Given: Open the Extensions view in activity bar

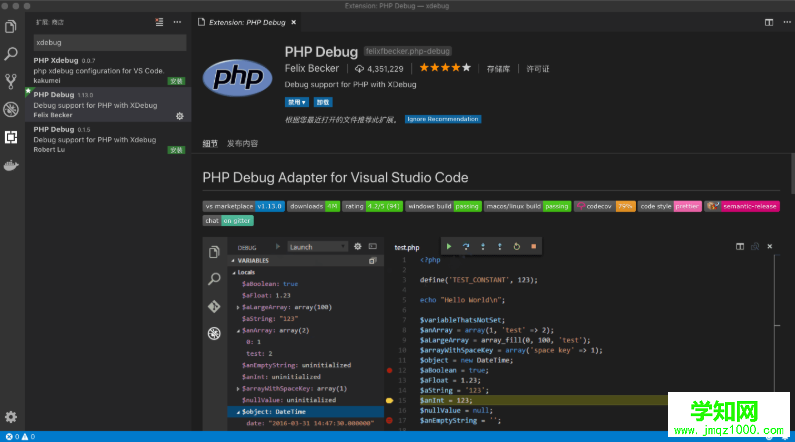Looking at the screenshot, I should pos(11,137).
